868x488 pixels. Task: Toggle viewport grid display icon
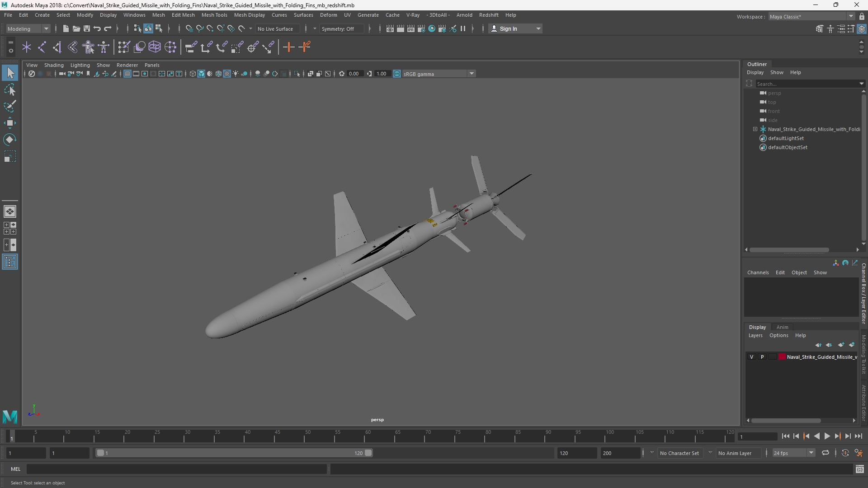tap(127, 74)
